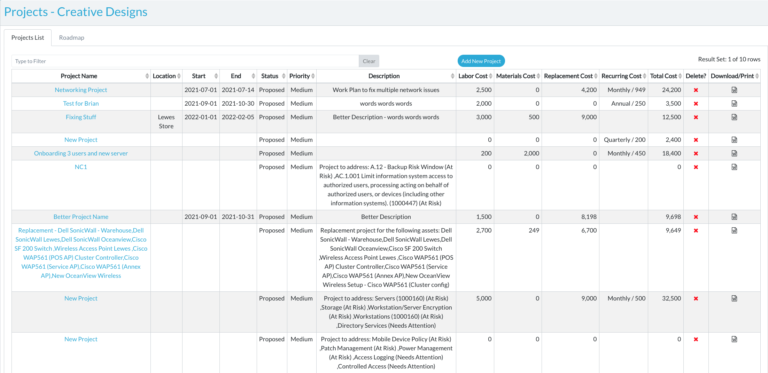This screenshot has height=373, width=768.
Task: Download the Replacement SonicWall project document
Action: pos(734,230)
